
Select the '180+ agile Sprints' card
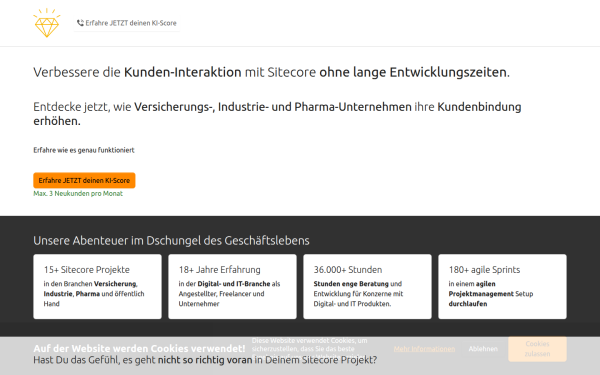coord(502,287)
